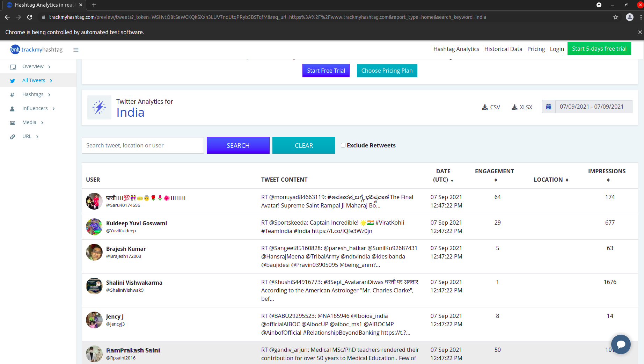This screenshot has width=644, height=364.
Task: Toggle the Exclude Retweets checkbox
Action: (x=343, y=145)
